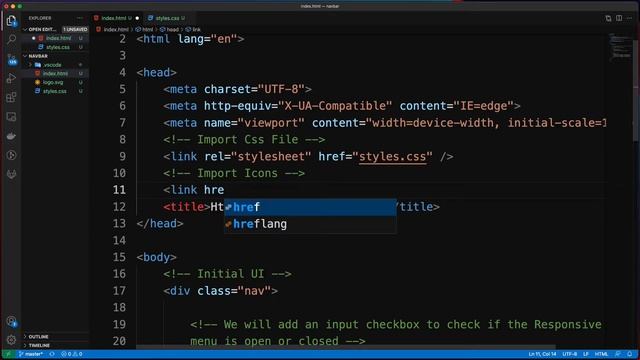Viewport: 640px width, 360px height.
Task: Open the Search view
Action: [x=11, y=40]
